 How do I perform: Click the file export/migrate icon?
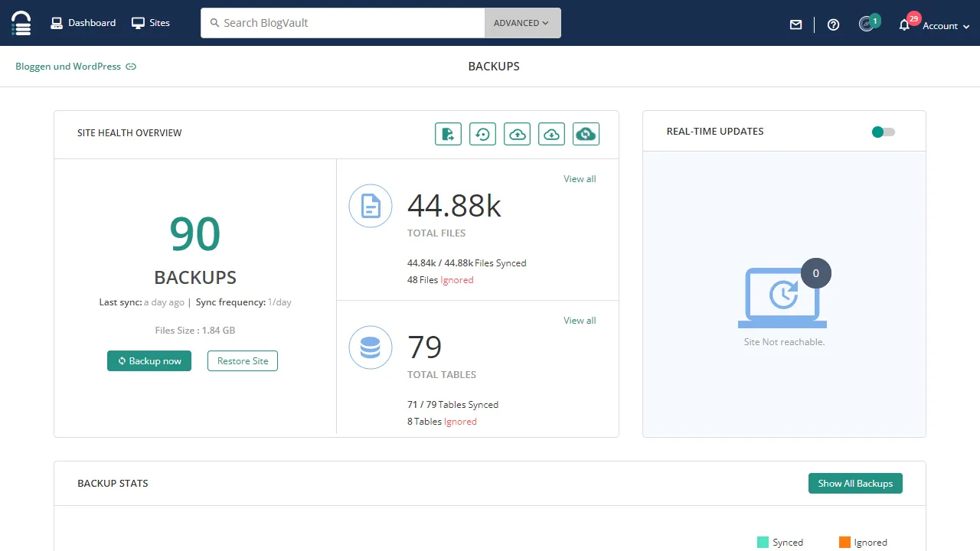(x=449, y=134)
